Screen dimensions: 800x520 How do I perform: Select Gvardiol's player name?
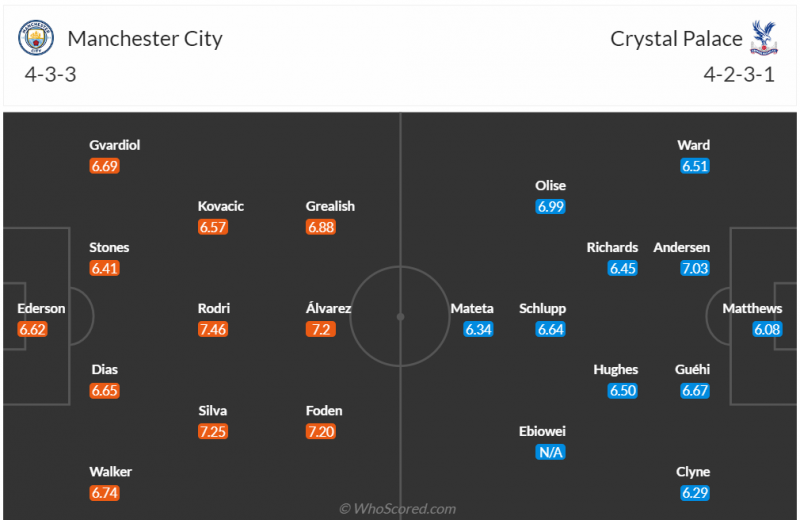[x=115, y=145]
